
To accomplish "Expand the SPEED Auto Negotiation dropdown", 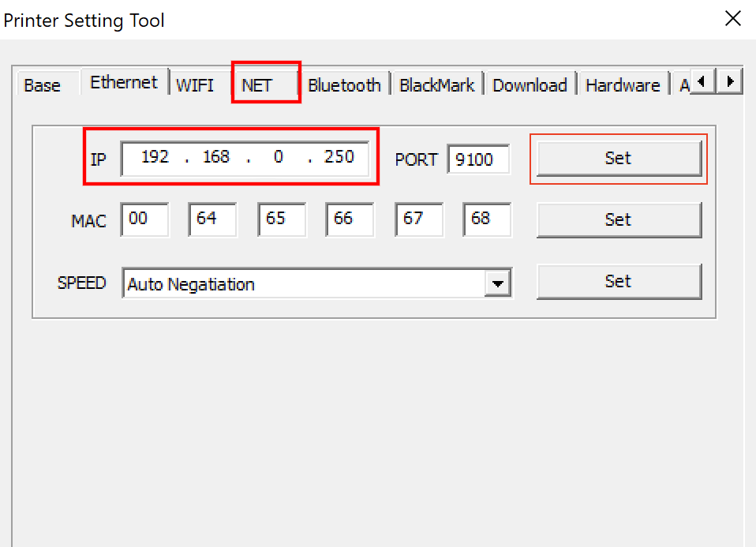I will pos(497,283).
